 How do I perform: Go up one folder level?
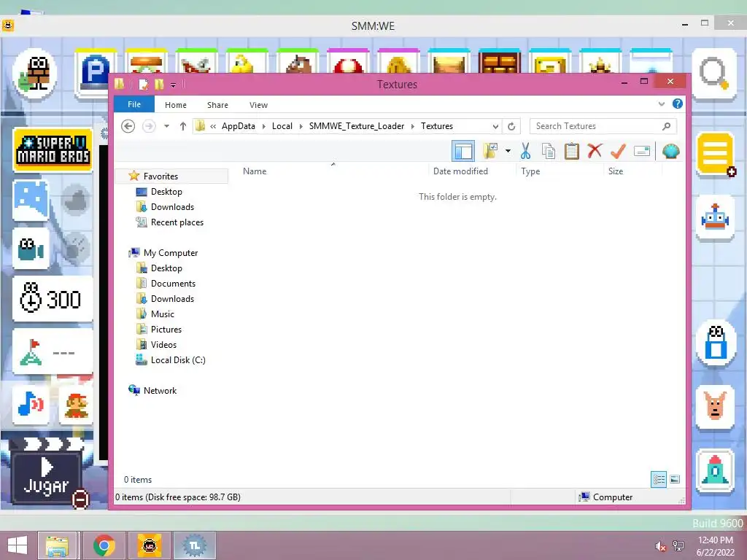(183, 126)
